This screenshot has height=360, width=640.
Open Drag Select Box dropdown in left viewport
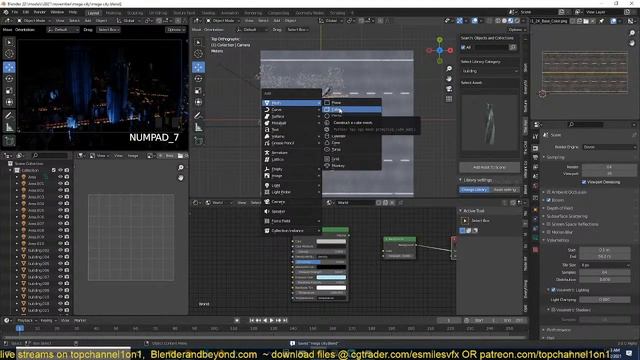[x=108, y=30]
